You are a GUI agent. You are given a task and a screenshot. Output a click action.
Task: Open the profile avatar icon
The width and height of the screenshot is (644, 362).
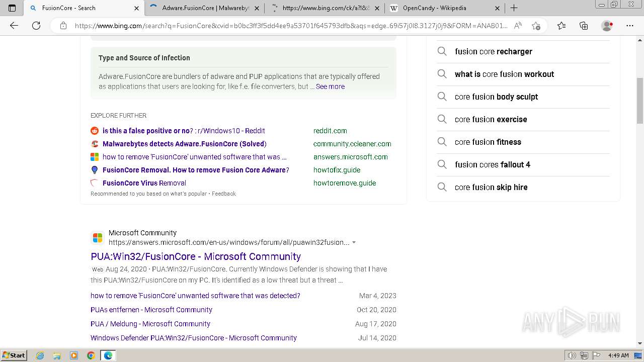pos(607,26)
